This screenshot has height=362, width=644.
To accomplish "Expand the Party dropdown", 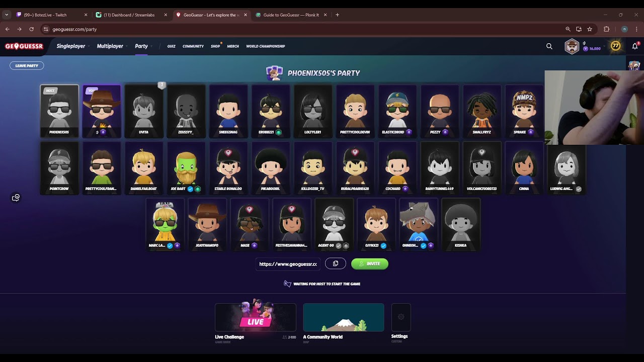I will click(x=141, y=46).
